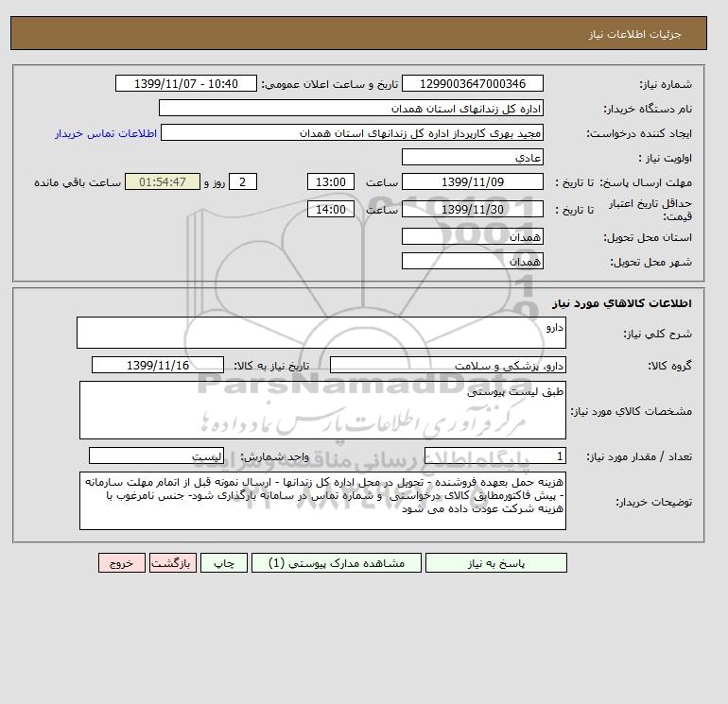728x704 pixels.
Task: Click the announcement date field 1399/11/07 - 10:40
Action: (x=185, y=83)
